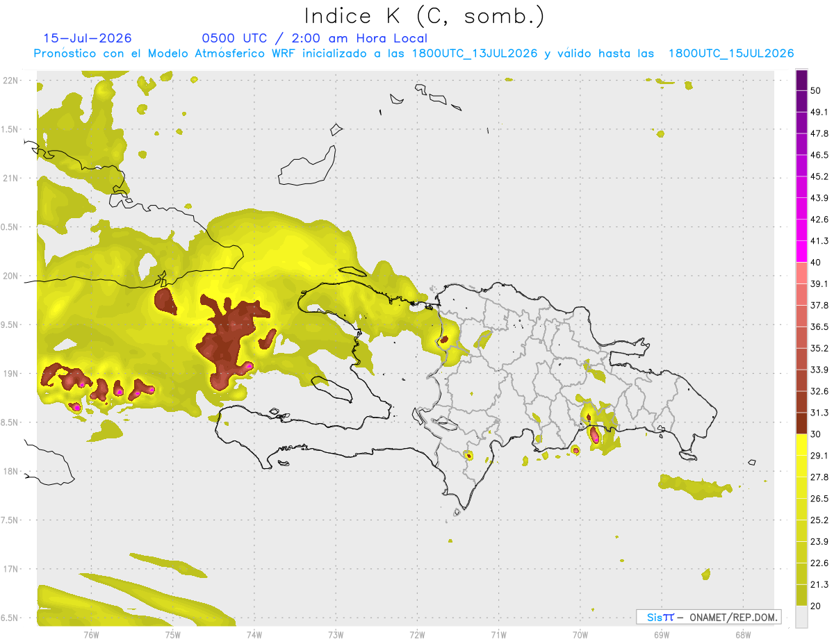Click the gray legend band below 20

(802, 617)
